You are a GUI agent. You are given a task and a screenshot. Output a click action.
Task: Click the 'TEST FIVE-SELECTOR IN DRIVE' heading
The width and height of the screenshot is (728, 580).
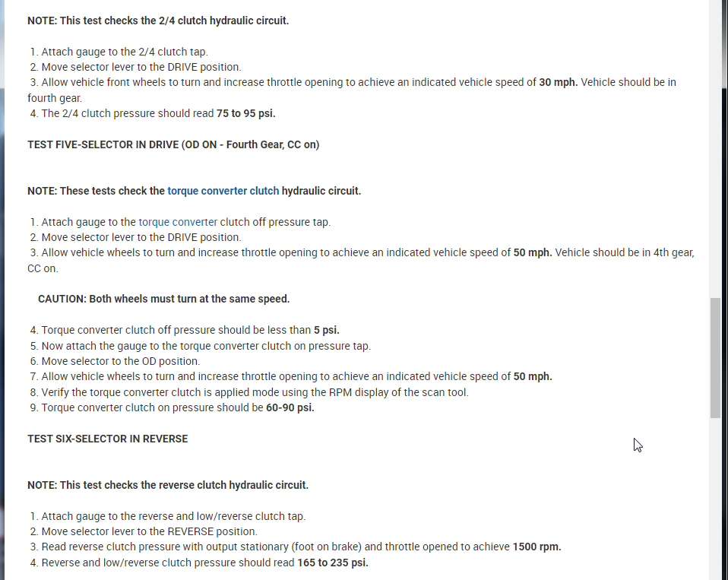pyautogui.click(x=173, y=144)
